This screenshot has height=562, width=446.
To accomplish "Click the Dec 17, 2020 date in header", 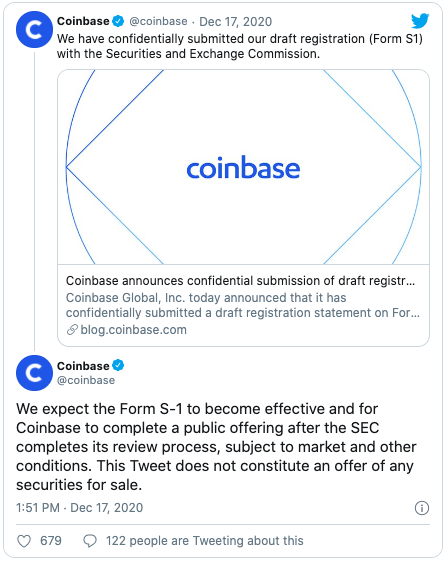I will 236,22.
